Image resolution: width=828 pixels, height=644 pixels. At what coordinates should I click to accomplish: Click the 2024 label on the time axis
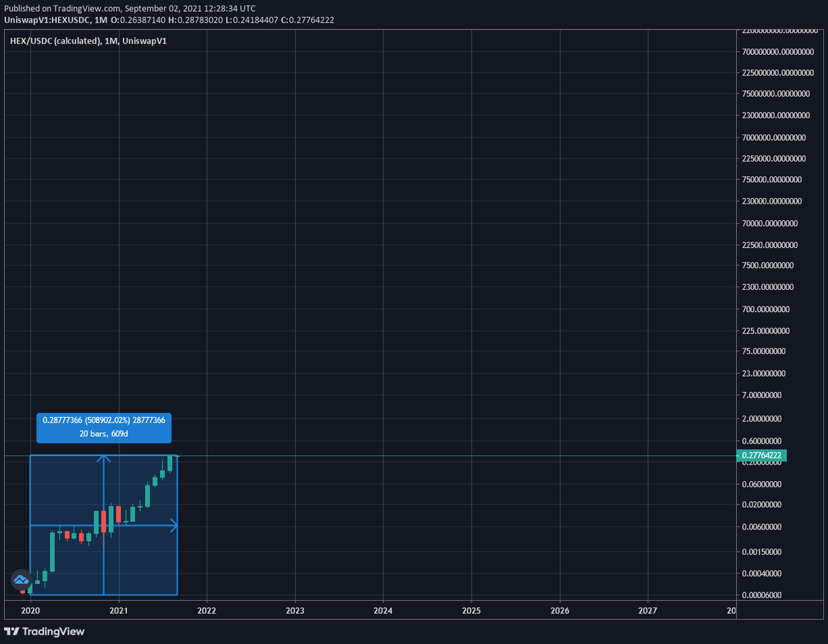tap(384, 611)
